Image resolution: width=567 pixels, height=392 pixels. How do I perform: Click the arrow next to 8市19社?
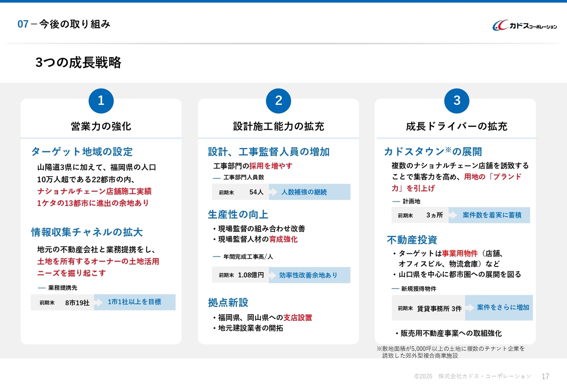click(98, 303)
